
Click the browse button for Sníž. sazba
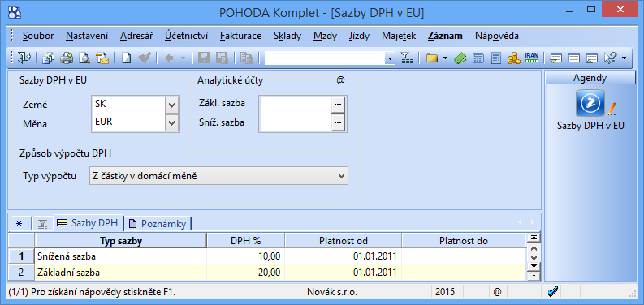click(338, 122)
